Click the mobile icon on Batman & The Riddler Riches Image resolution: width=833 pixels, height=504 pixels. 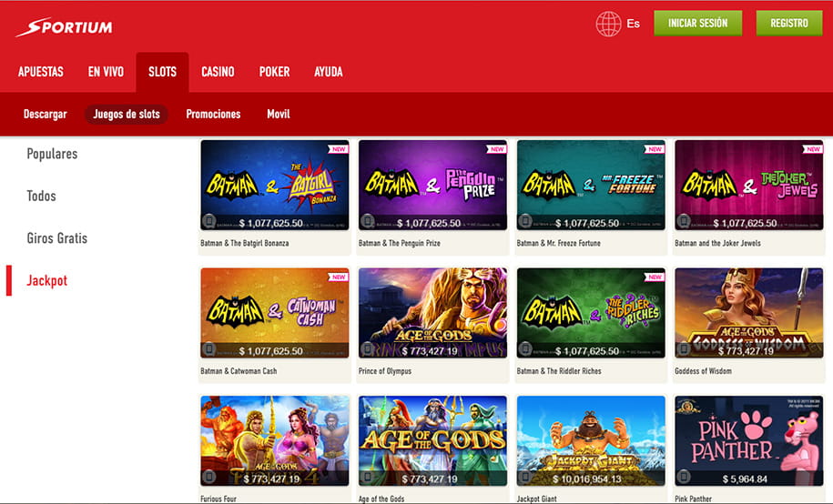pyautogui.click(x=525, y=348)
